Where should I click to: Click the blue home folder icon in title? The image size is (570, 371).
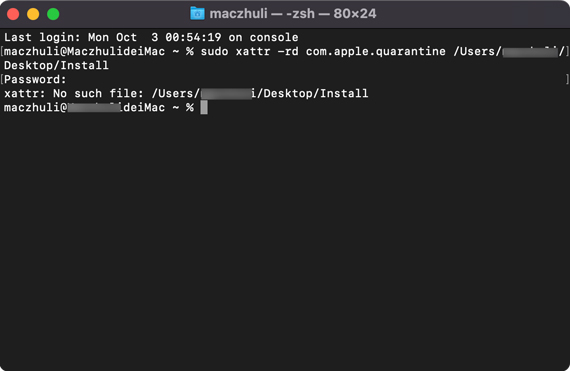point(197,14)
